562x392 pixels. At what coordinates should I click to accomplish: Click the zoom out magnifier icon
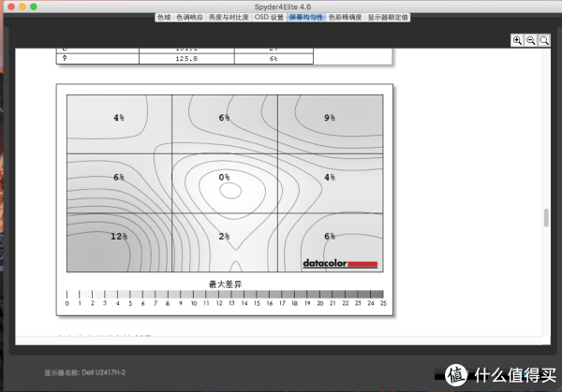[530, 40]
